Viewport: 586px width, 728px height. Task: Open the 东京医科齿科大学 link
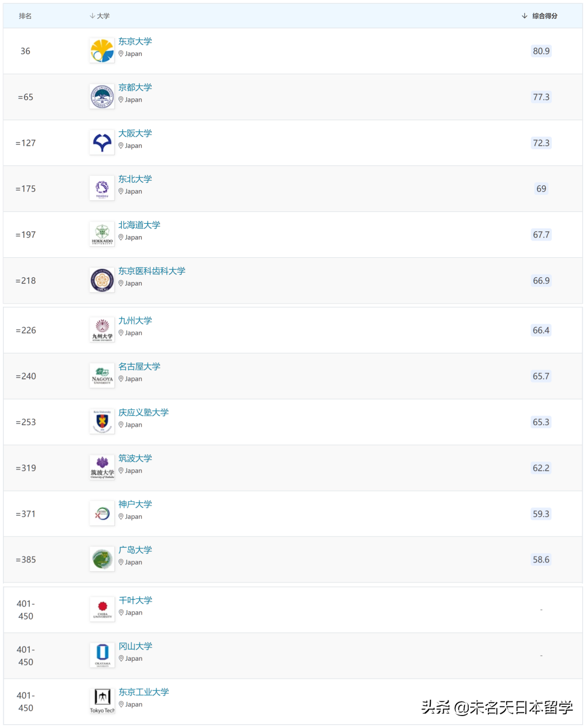[x=152, y=271]
